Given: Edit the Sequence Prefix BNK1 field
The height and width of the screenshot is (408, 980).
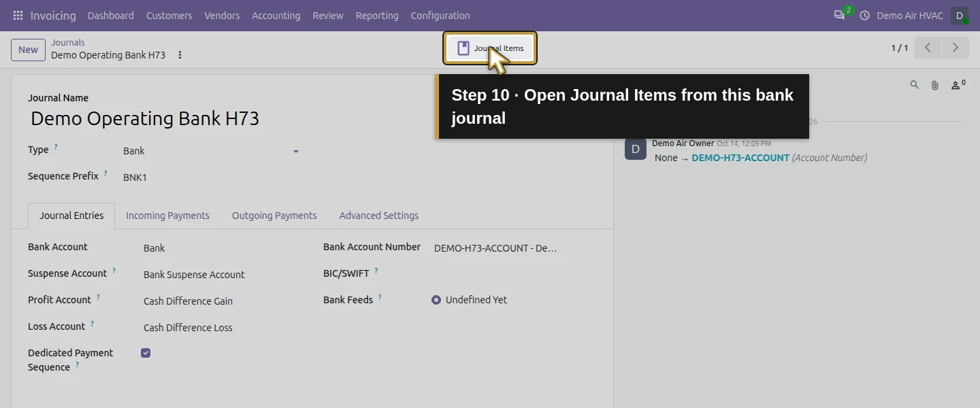Looking at the screenshot, I should (x=211, y=177).
